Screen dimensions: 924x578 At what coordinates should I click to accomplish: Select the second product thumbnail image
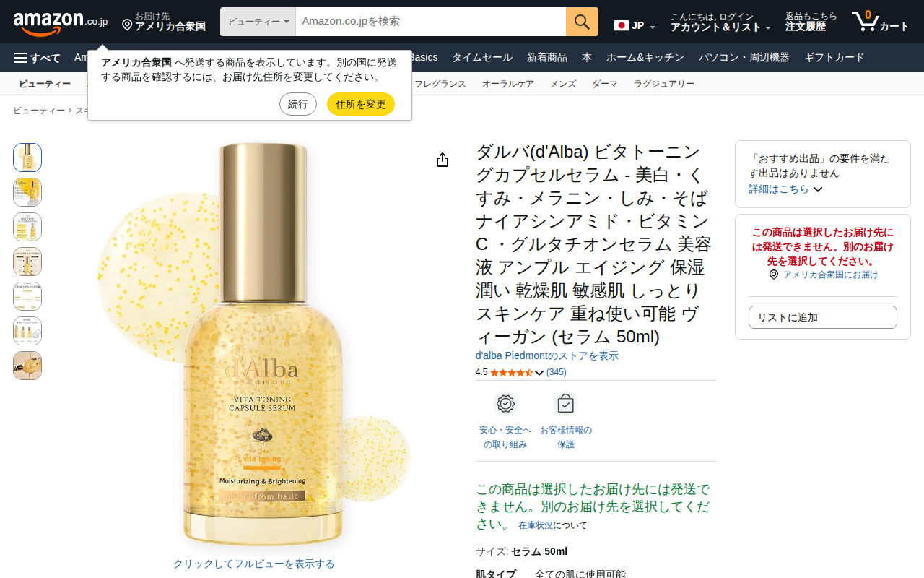coord(27,192)
